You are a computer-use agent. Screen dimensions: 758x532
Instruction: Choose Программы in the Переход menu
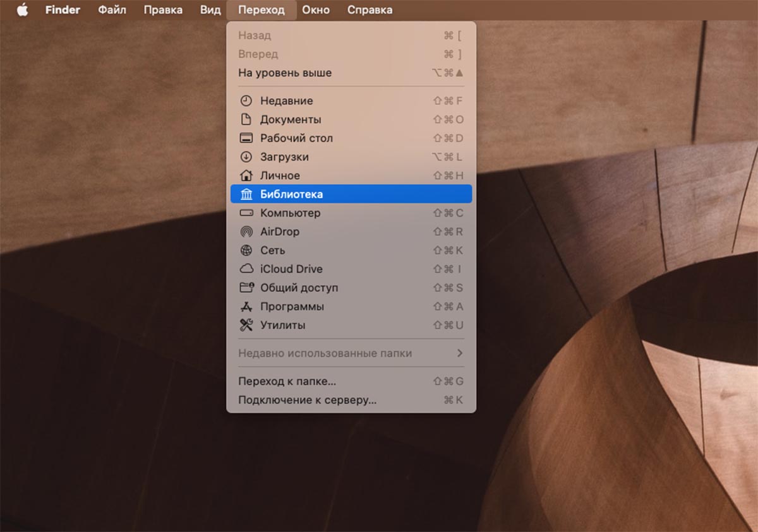pos(292,307)
